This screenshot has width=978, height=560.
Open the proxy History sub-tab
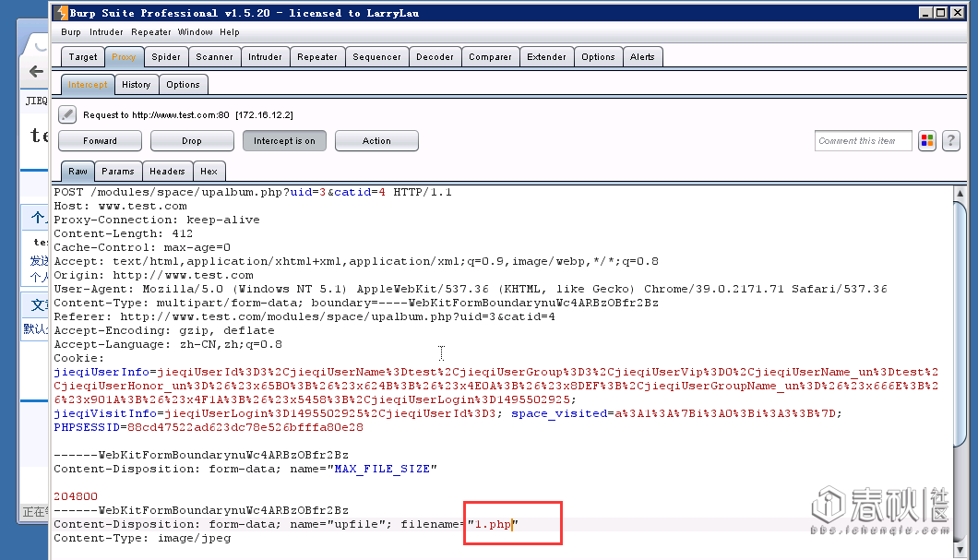point(136,85)
